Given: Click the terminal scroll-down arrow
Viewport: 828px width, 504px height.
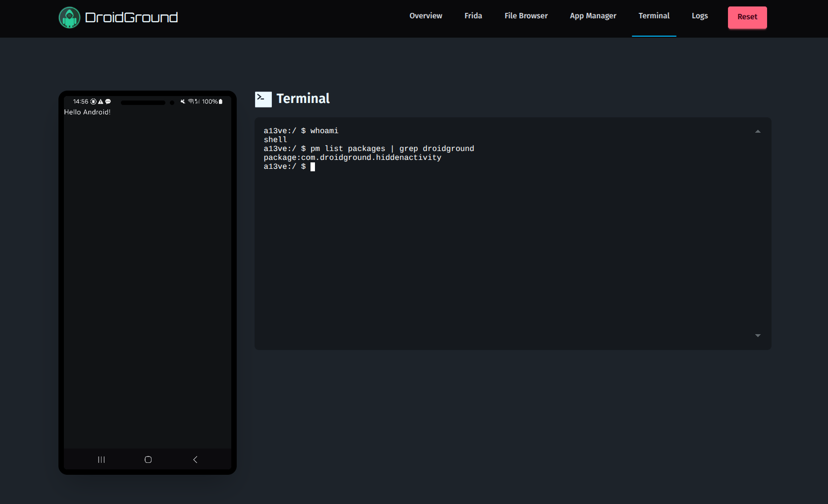Looking at the screenshot, I should click(x=758, y=336).
